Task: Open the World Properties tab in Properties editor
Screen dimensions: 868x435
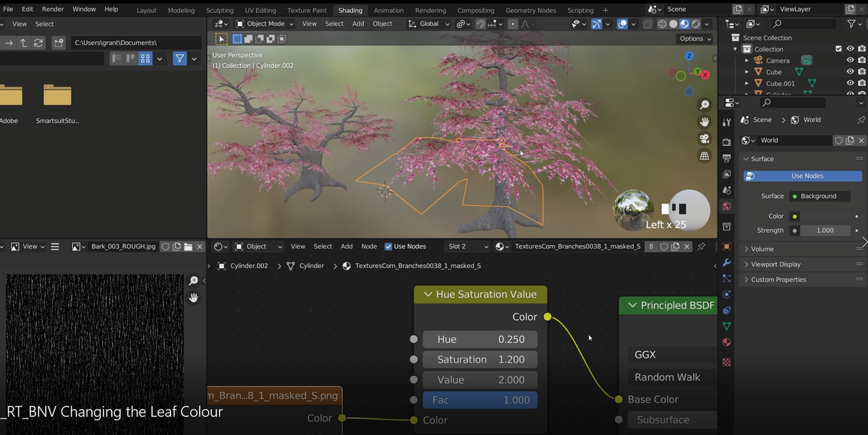Action: (726, 206)
